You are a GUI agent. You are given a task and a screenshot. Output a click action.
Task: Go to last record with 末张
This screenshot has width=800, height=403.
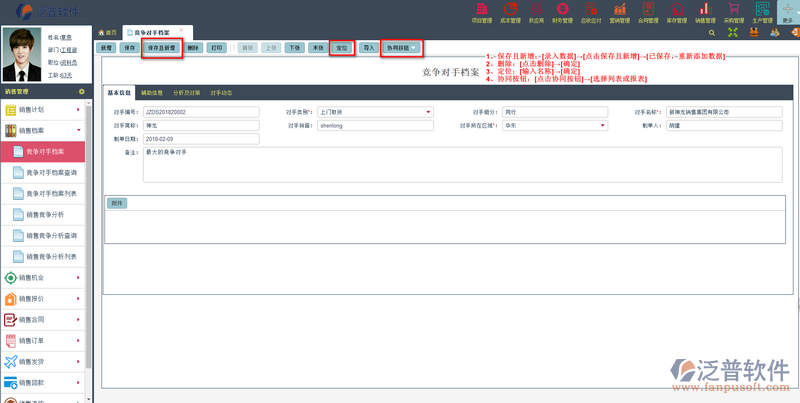(x=318, y=48)
